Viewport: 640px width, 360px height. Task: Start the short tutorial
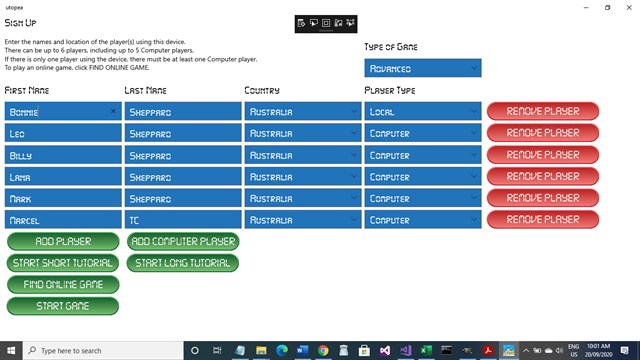point(63,263)
